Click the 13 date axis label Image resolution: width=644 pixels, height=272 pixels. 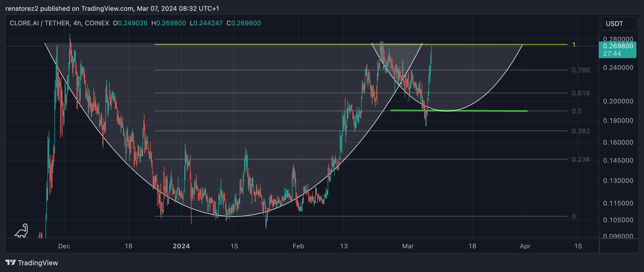(344, 246)
